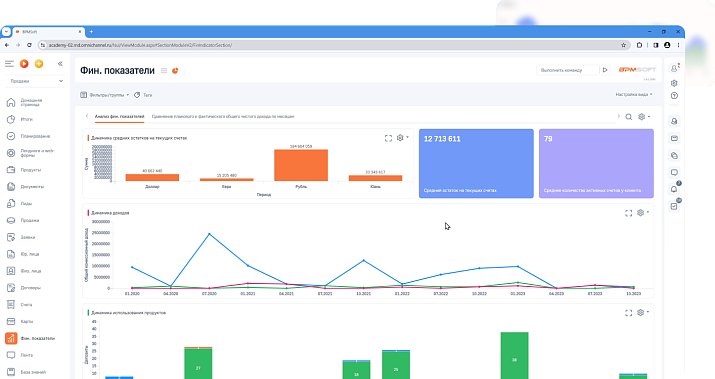Collapse the left sidebar with the double chevron

pos(60,64)
